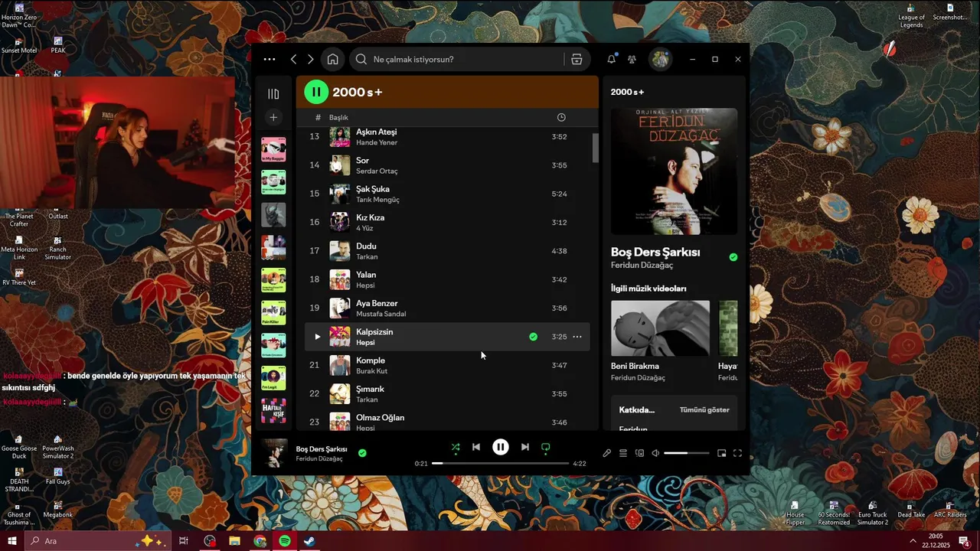The image size is (980, 551).
Task: Select the track Şımarık
Action: (370, 389)
